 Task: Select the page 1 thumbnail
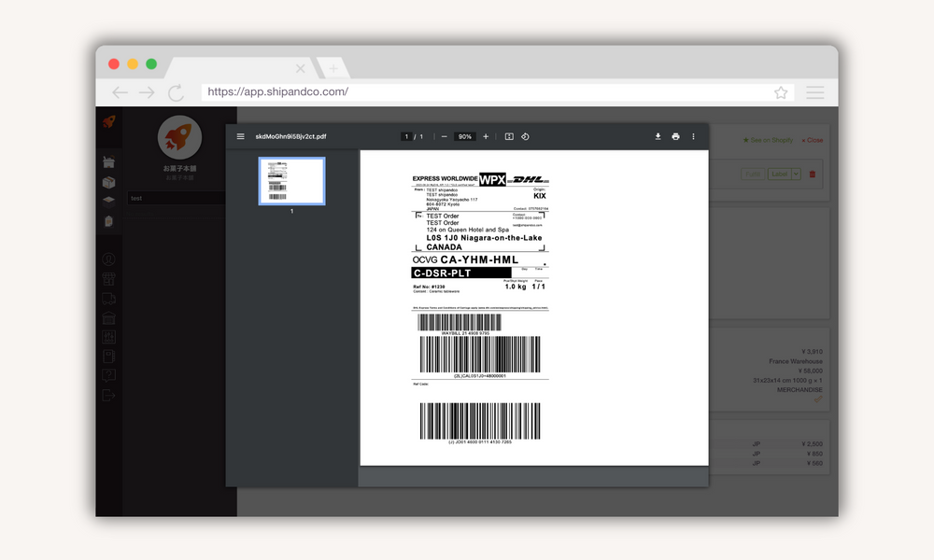coord(291,183)
